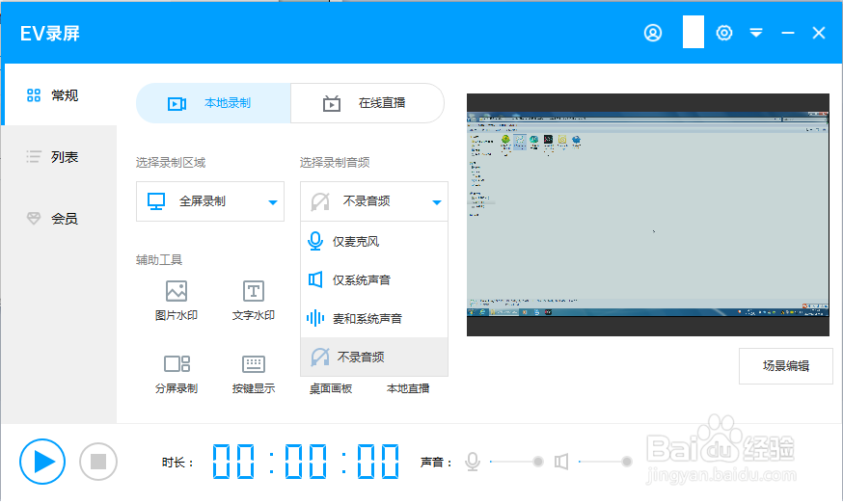
Task: Click the screen preview thumbnail
Action: (x=648, y=215)
